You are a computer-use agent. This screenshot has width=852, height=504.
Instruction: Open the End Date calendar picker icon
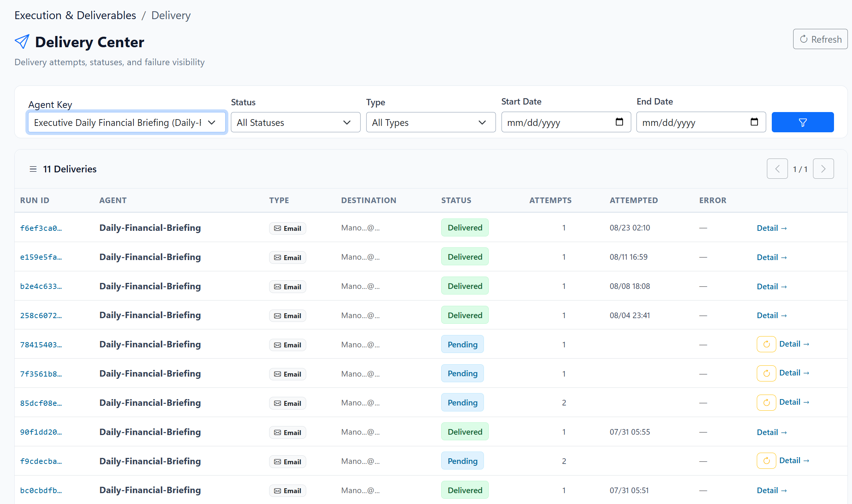[x=754, y=122]
